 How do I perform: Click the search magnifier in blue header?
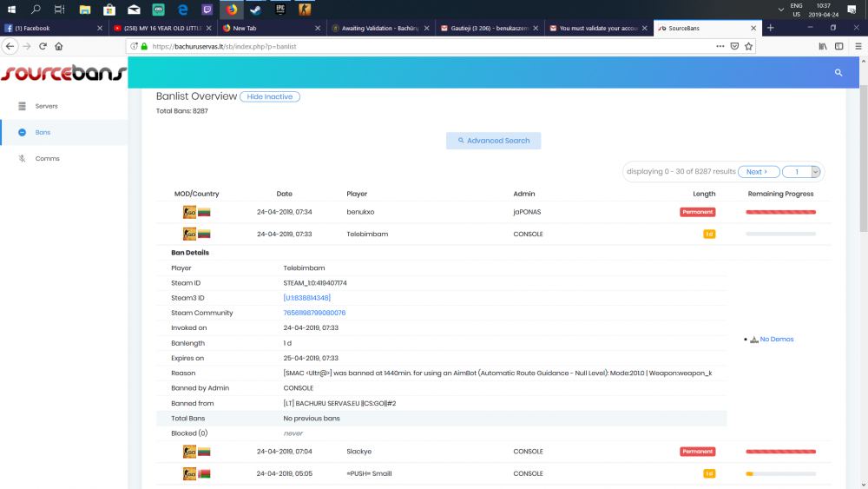pyautogui.click(x=838, y=73)
